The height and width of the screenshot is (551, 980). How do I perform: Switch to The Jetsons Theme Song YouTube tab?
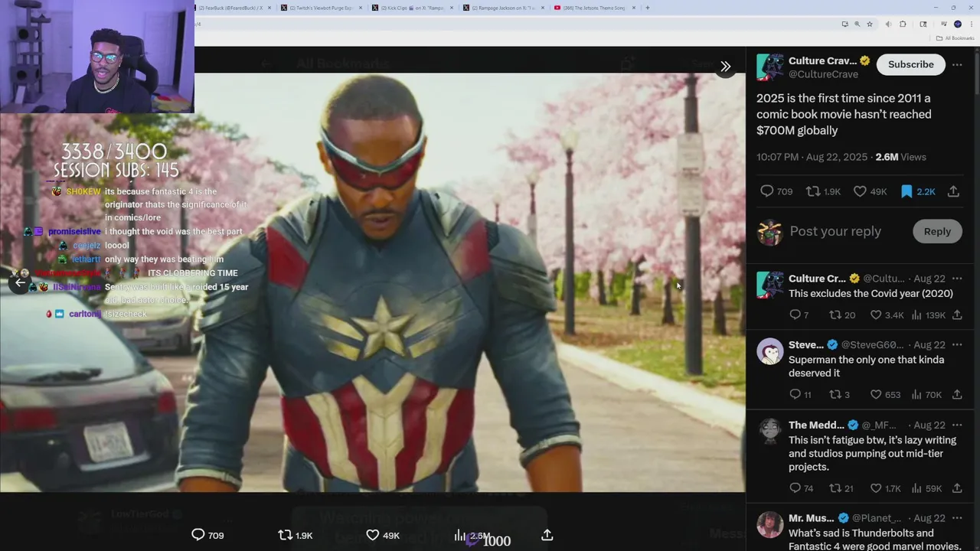(x=594, y=8)
